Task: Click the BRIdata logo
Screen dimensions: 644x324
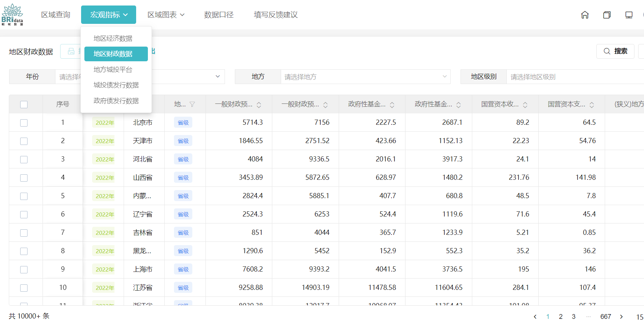Action: 12,15
